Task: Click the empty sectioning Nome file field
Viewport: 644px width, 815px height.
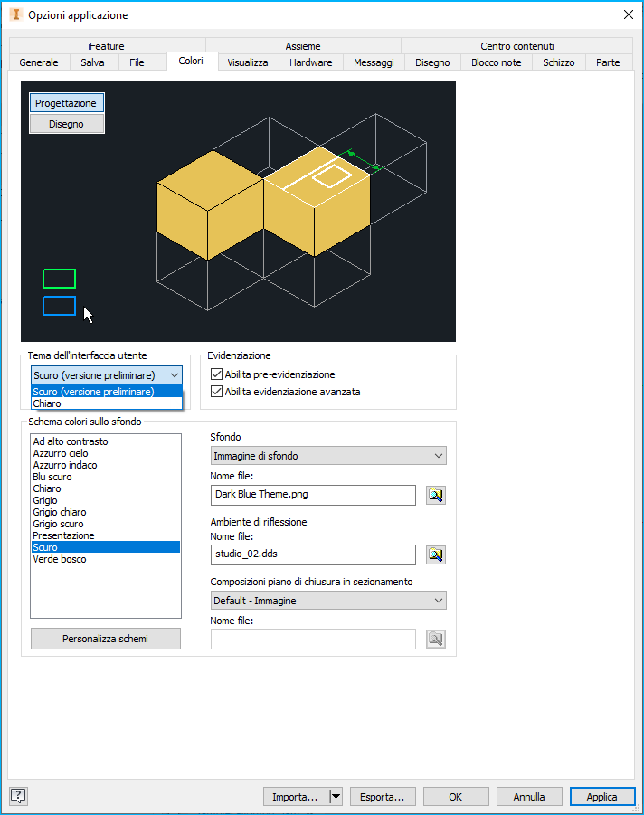Action: click(313, 639)
